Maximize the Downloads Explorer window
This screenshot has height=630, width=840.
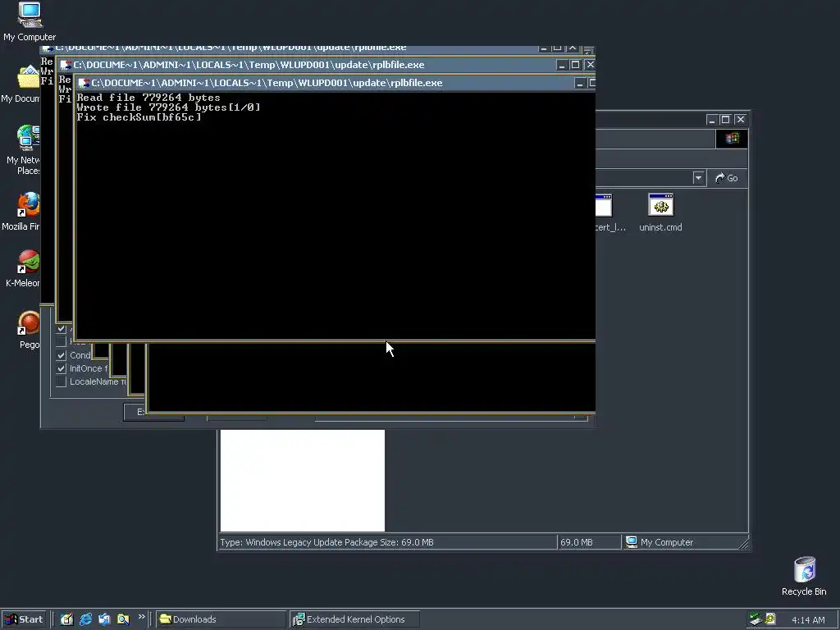725,120
